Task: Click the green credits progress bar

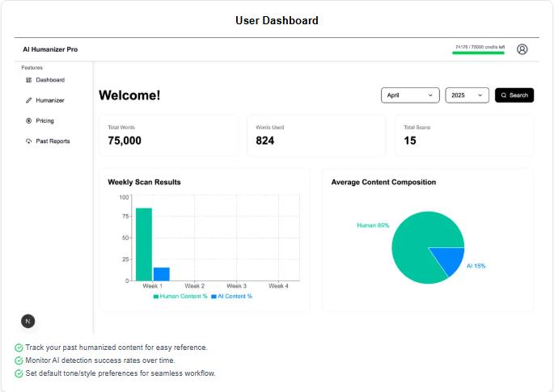Action: click(478, 53)
